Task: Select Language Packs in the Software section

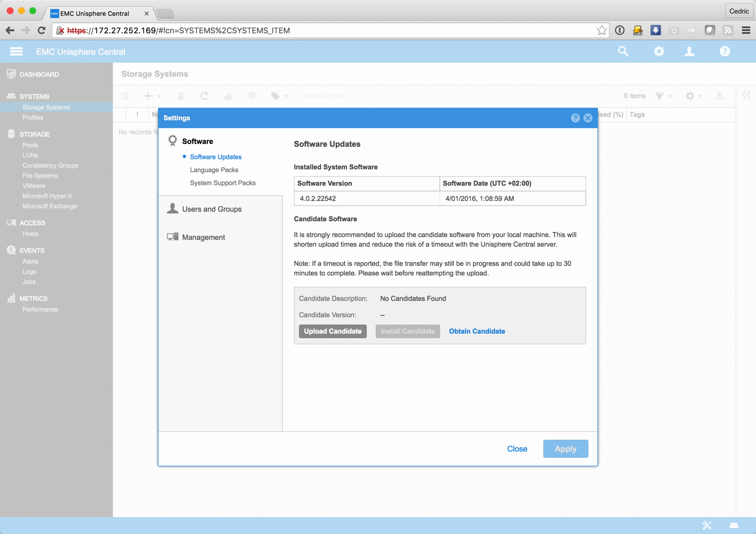Action: coord(214,170)
